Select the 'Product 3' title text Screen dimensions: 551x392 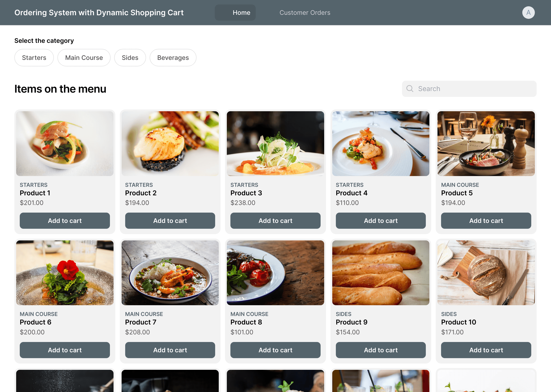tap(246, 193)
